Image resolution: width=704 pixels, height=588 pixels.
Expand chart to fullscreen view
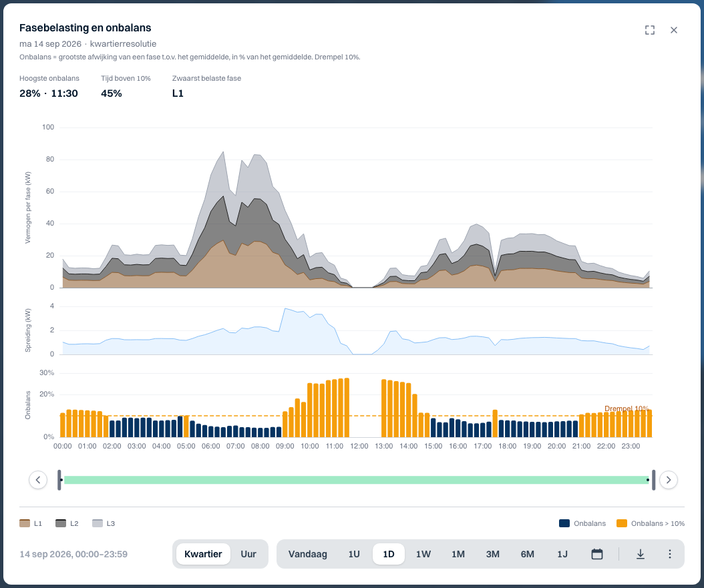[650, 30]
